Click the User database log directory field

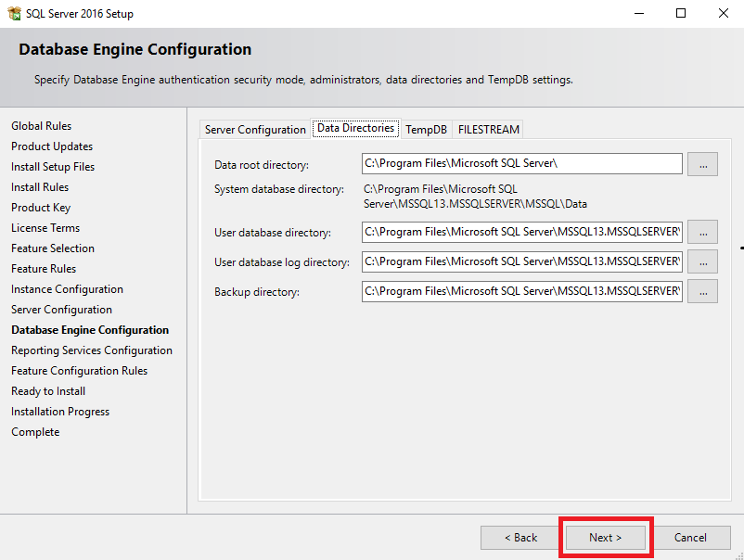[x=522, y=261]
